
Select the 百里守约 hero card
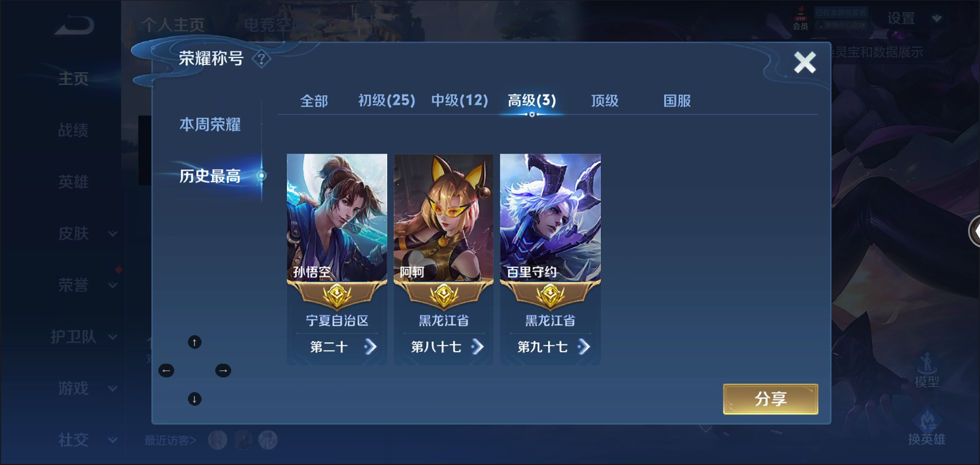[x=550, y=259]
